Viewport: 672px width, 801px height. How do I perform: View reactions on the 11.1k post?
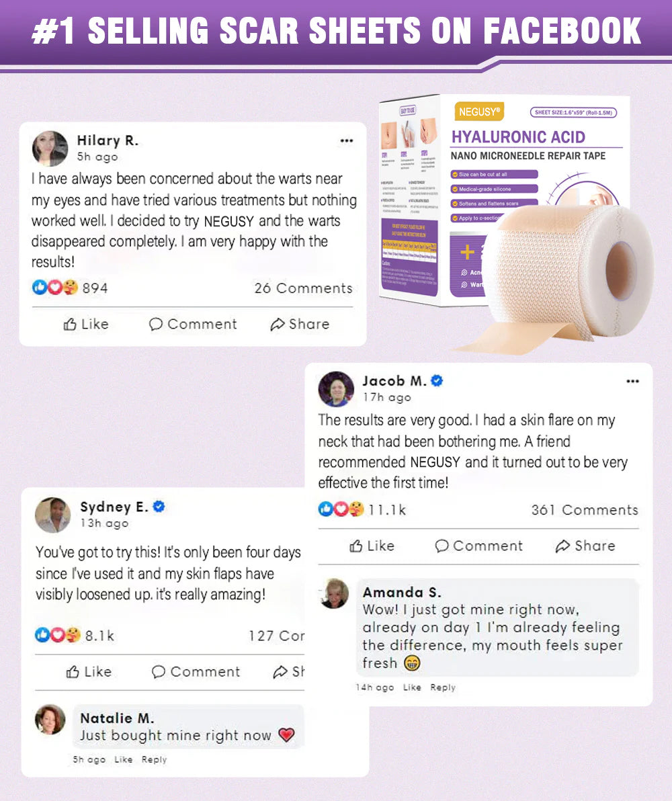[362, 509]
